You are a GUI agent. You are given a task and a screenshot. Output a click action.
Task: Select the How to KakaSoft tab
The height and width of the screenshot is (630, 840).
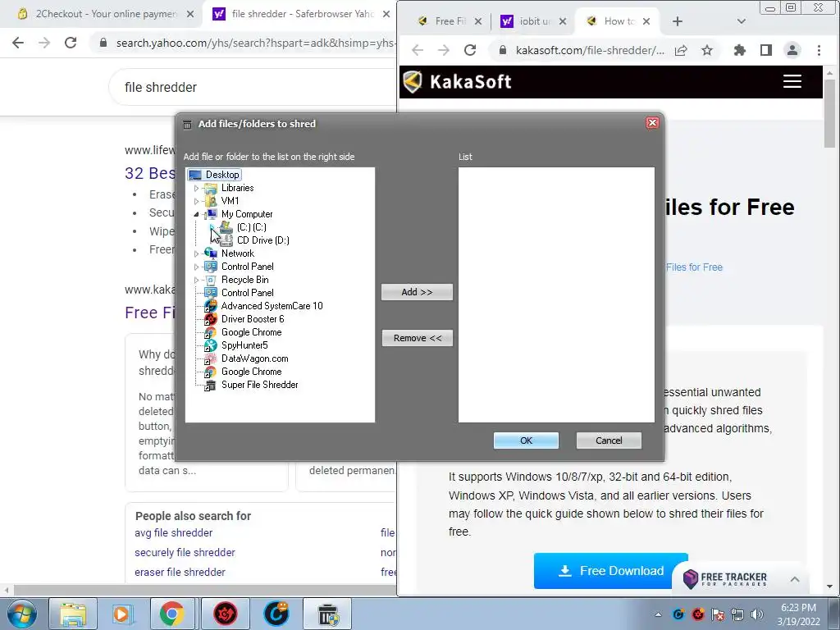619,21
